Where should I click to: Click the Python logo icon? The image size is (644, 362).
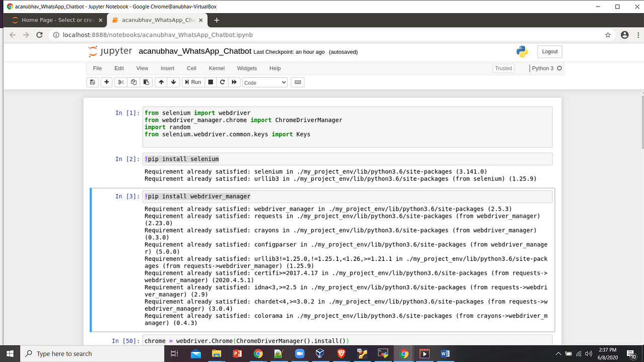coord(522,51)
